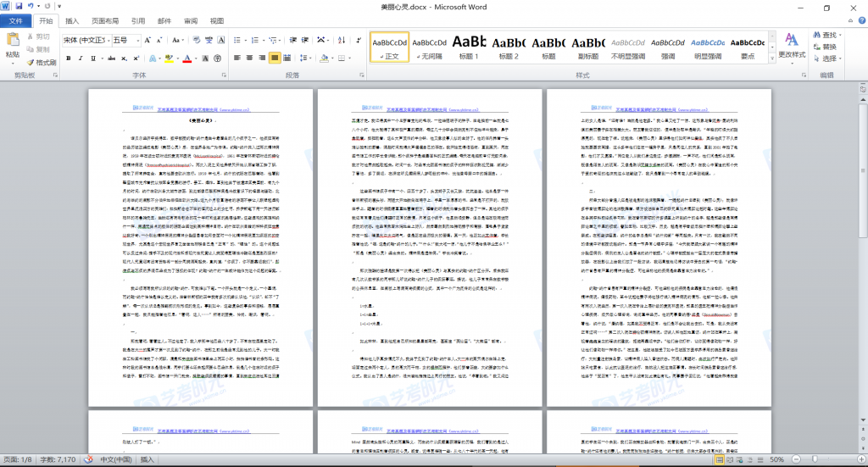Toggle bold formatting

[68, 58]
